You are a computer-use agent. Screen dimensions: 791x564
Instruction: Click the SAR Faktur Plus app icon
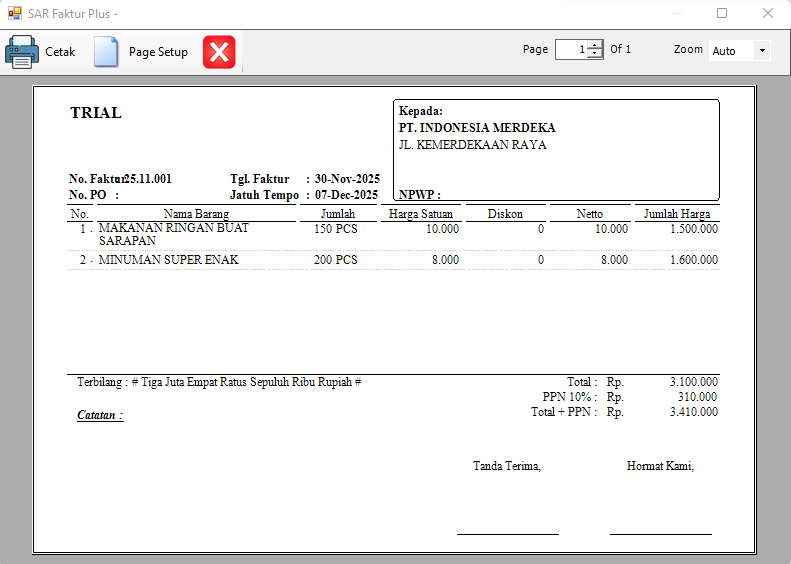pyautogui.click(x=14, y=14)
